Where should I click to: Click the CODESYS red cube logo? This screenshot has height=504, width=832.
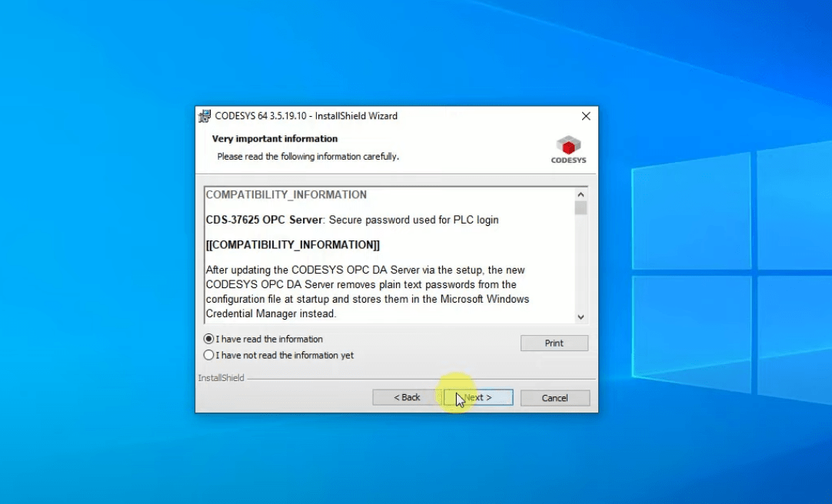(x=568, y=146)
